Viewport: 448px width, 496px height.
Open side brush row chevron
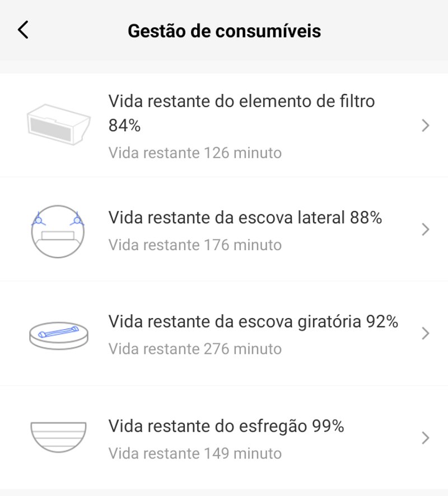tap(426, 230)
